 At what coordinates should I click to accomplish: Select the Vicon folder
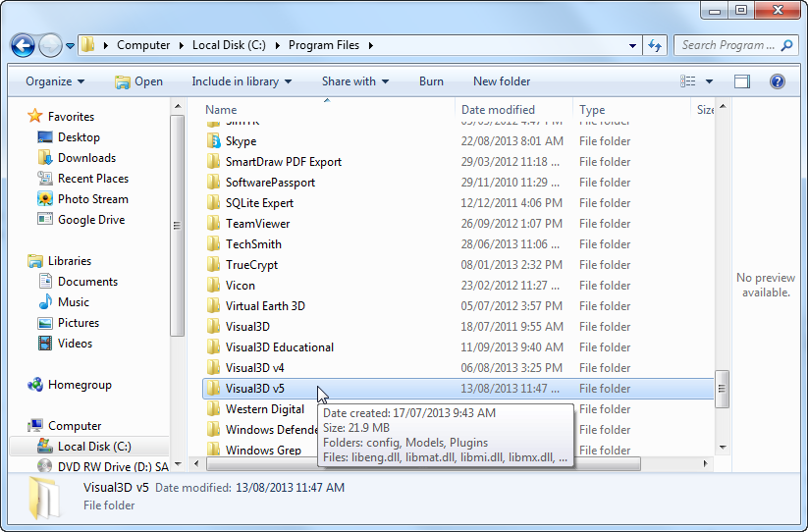coord(241,286)
